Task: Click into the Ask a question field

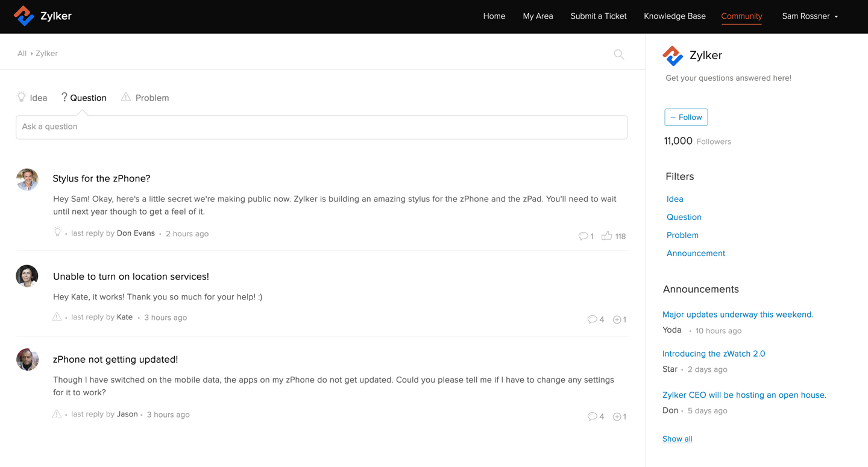Action: 321,127
